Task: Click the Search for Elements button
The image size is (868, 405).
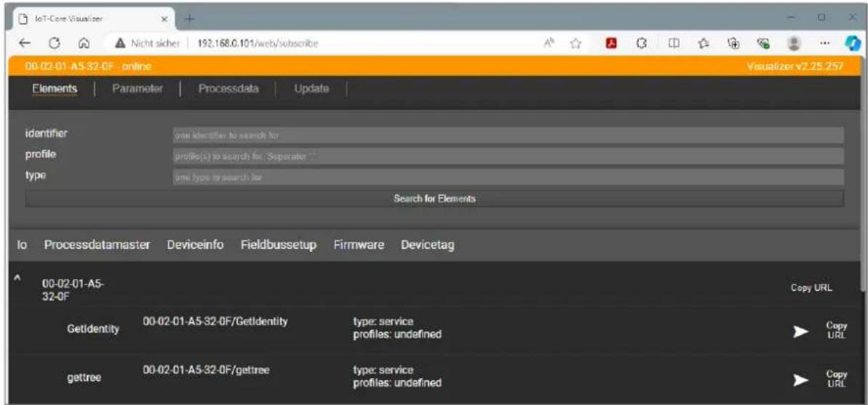Action: click(434, 198)
